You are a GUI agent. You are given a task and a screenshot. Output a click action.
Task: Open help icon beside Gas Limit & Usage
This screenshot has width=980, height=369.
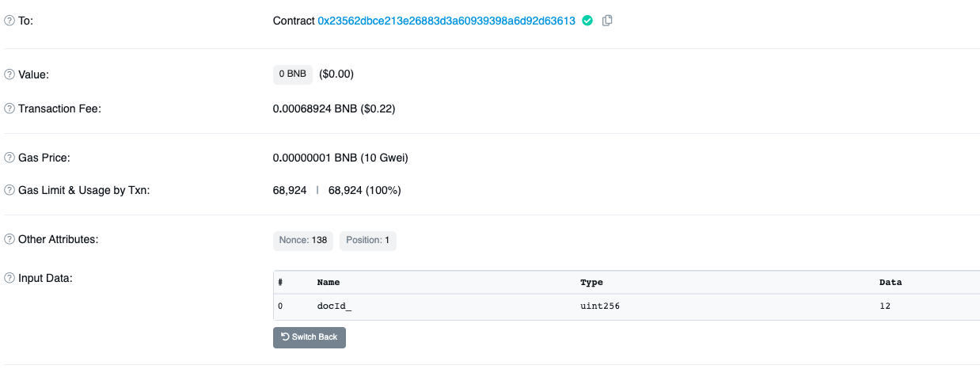coord(9,191)
